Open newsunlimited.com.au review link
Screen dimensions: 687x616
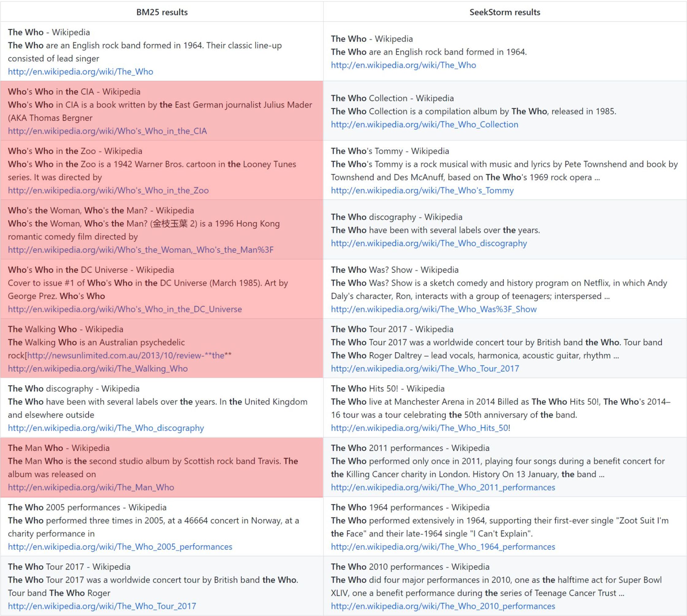click(129, 355)
